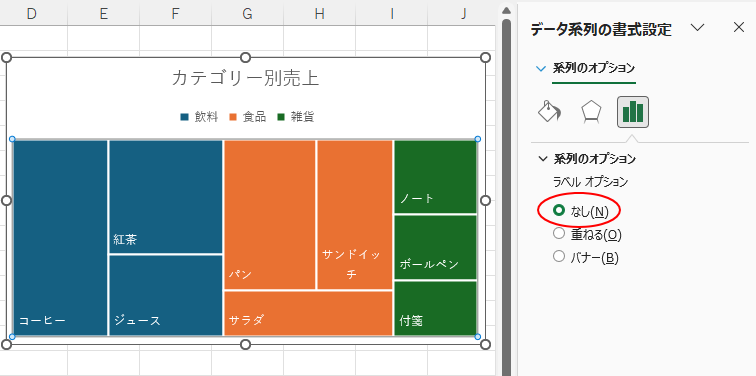The image size is (756, 376).
Task: Select the 付箋 treemap block
Action: coord(435,309)
